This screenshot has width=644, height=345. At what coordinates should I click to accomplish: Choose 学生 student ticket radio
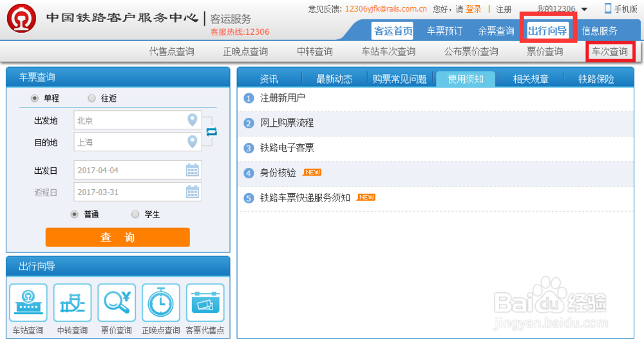click(x=135, y=214)
